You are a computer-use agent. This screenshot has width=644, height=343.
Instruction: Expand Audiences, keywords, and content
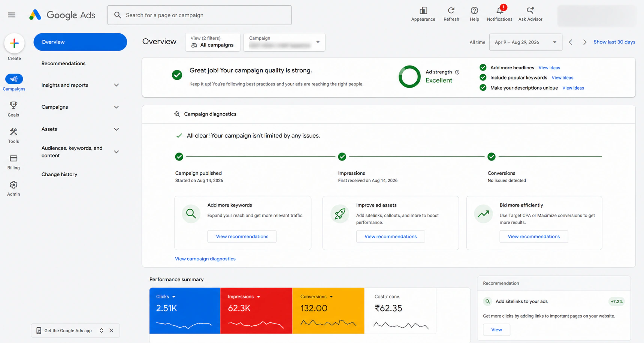[x=117, y=152]
